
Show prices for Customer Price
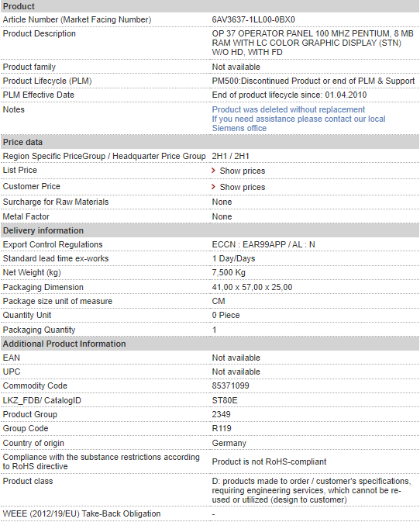click(243, 187)
